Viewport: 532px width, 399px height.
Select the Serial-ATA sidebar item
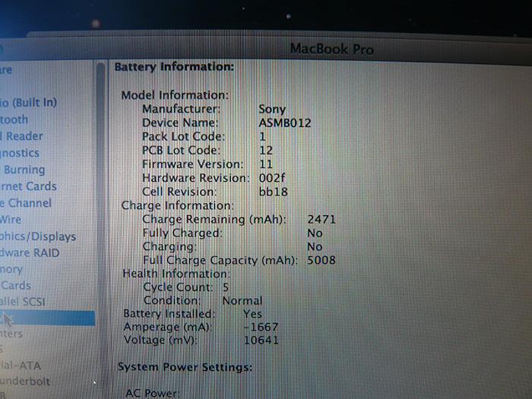coord(21,366)
